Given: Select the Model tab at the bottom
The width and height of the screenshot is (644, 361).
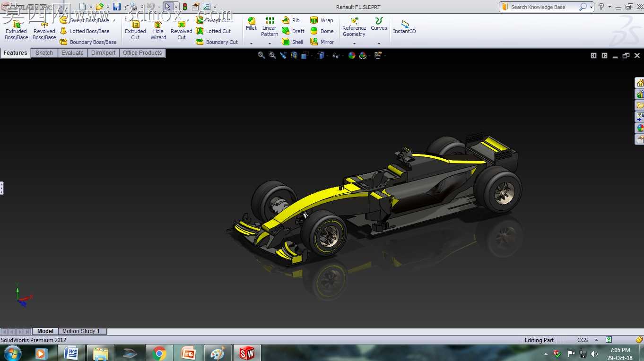Looking at the screenshot, I should 45,331.
